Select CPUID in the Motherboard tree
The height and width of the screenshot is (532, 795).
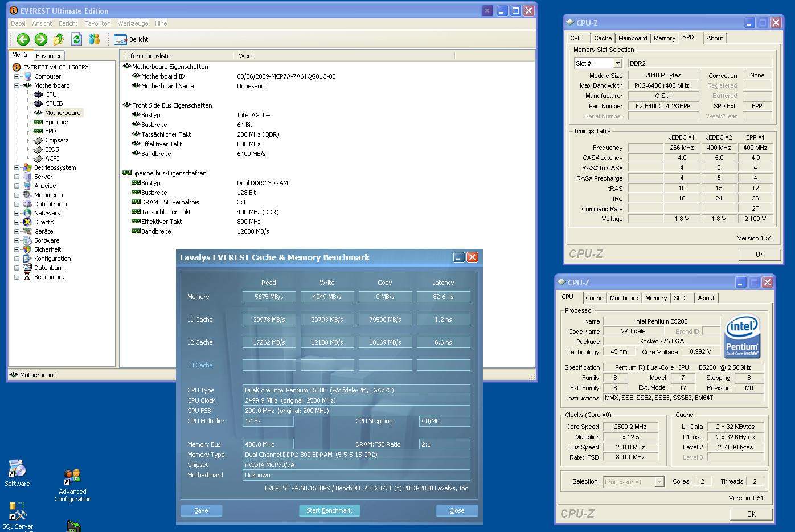tap(54, 104)
